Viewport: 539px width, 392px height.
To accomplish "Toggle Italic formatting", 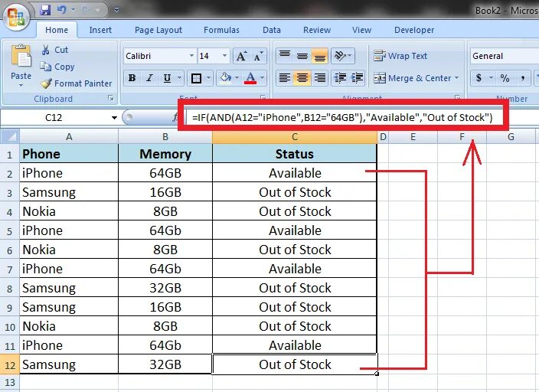I will [x=149, y=78].
